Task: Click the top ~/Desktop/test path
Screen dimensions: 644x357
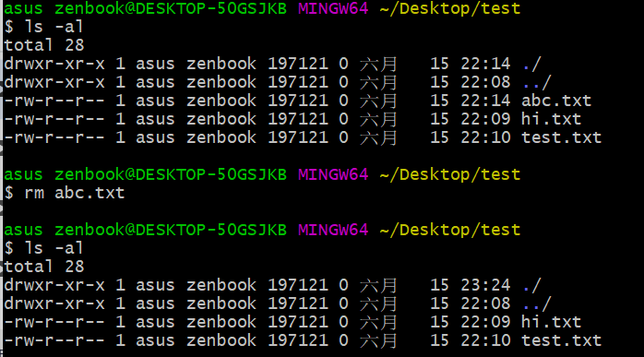Action: click(x=449, y=8)
